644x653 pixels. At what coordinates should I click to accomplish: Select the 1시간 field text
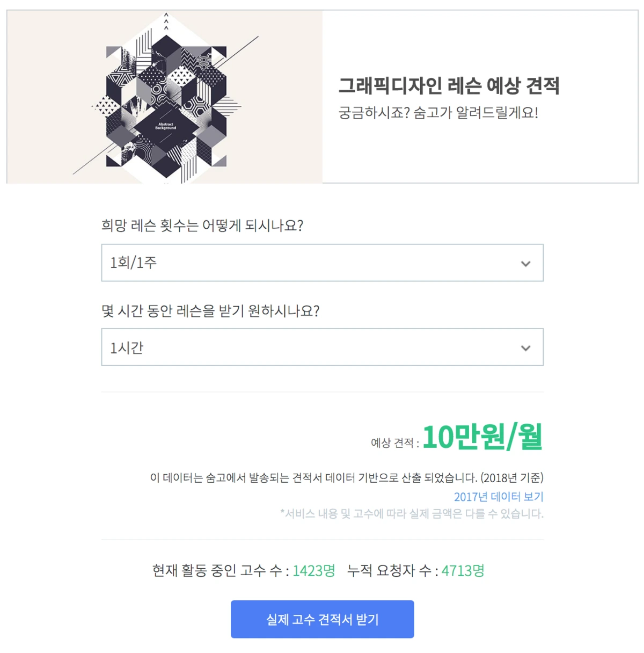pyautogui.click(x=126, y=347)
